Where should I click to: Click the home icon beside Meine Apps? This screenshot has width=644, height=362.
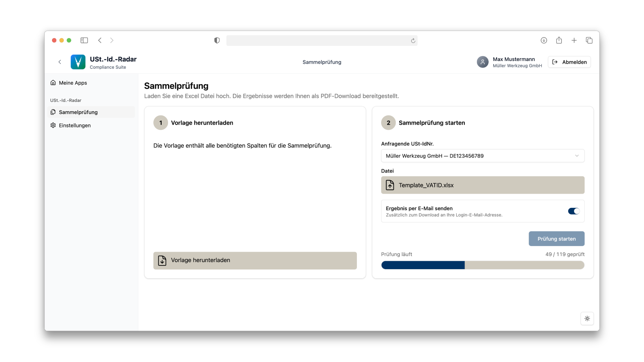pos(53,82)
